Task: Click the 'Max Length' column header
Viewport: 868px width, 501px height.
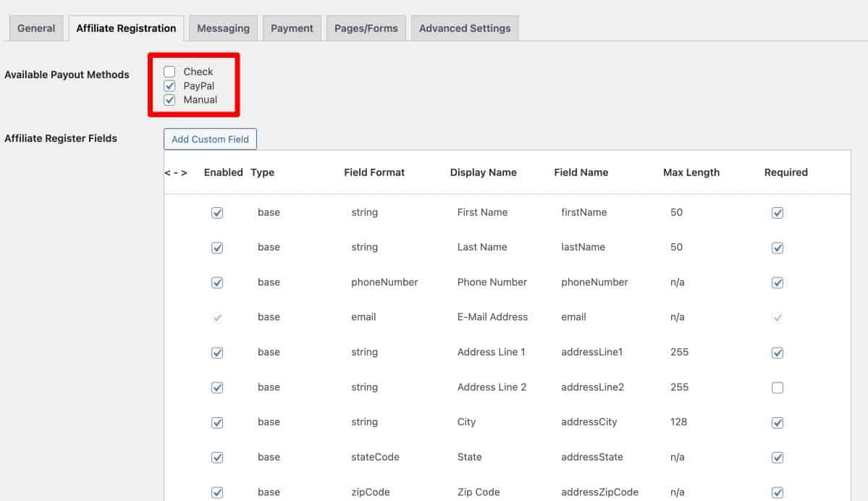Action: (x=691, y=172)
